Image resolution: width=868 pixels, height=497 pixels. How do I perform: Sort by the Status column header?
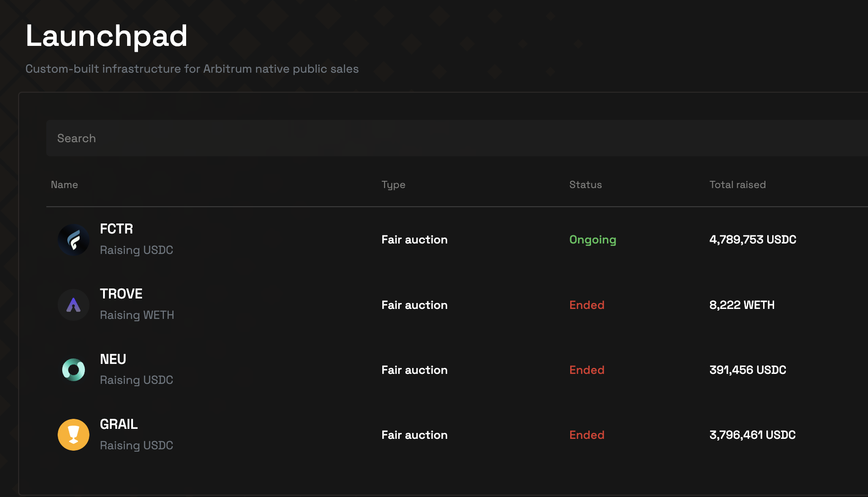coord(586,185)
